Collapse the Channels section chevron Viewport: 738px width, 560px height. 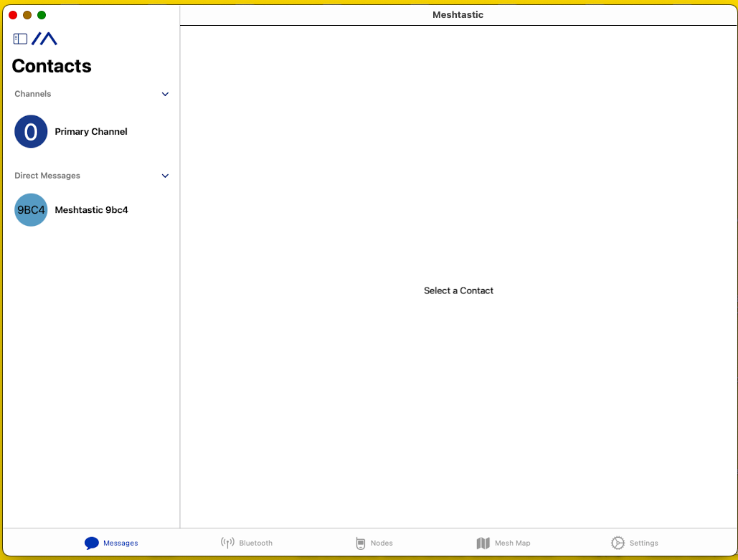click(x=165, y=94)
